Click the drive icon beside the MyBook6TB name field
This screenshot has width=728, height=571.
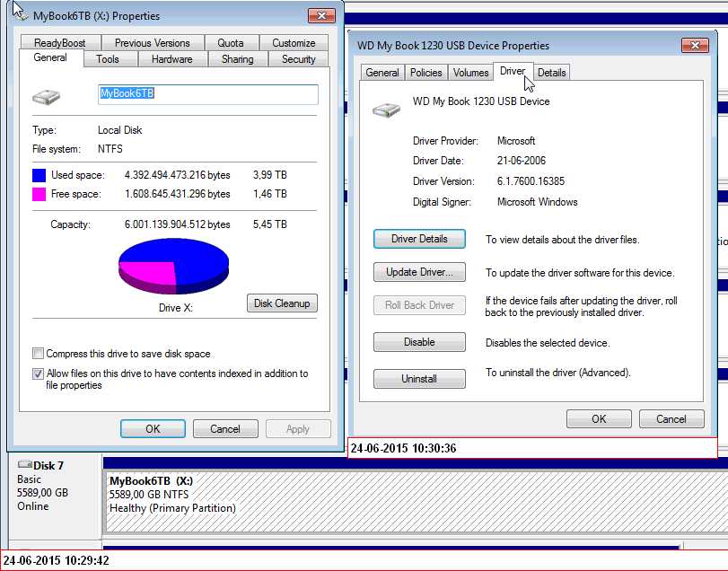[46, 97]
